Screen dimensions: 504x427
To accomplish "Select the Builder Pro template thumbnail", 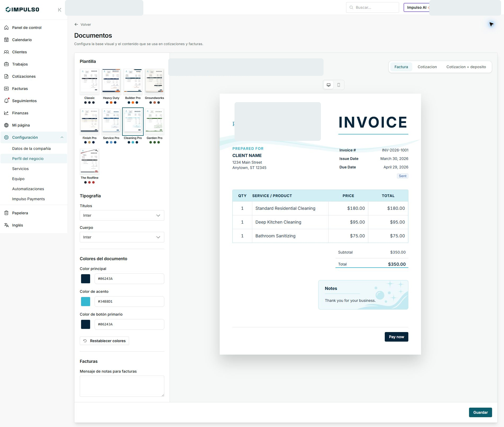I will click(x=133, y=81).
